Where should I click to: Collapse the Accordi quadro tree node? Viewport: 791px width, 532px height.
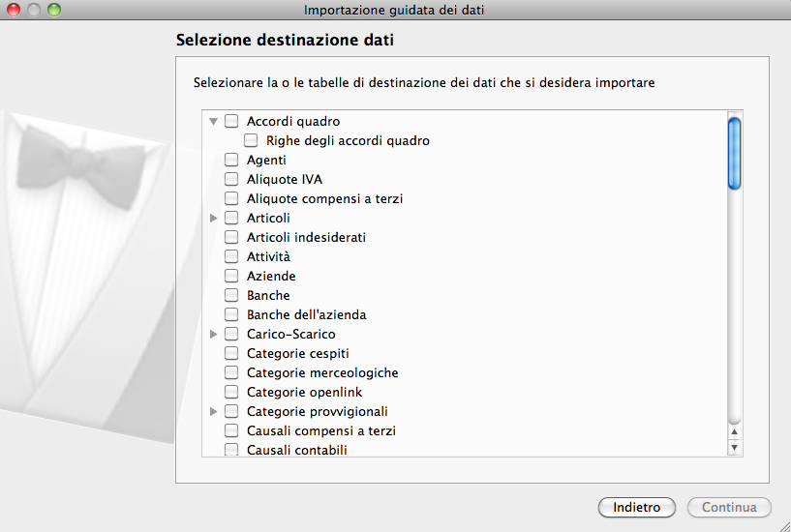(x=213, y=122)
